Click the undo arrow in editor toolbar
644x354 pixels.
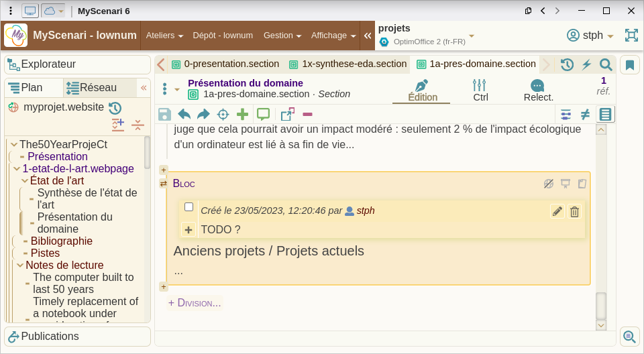[184, 115]
